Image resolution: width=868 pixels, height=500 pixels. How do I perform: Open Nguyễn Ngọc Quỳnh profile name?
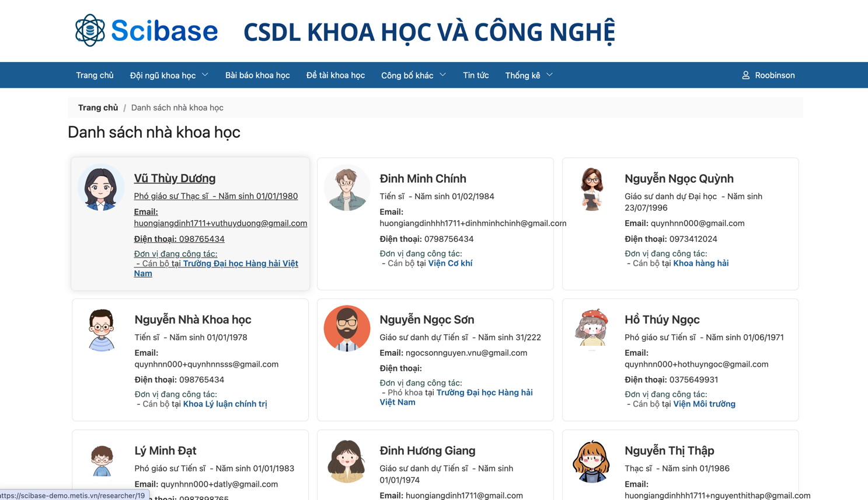pyautogui.click(x=679, y=179)
